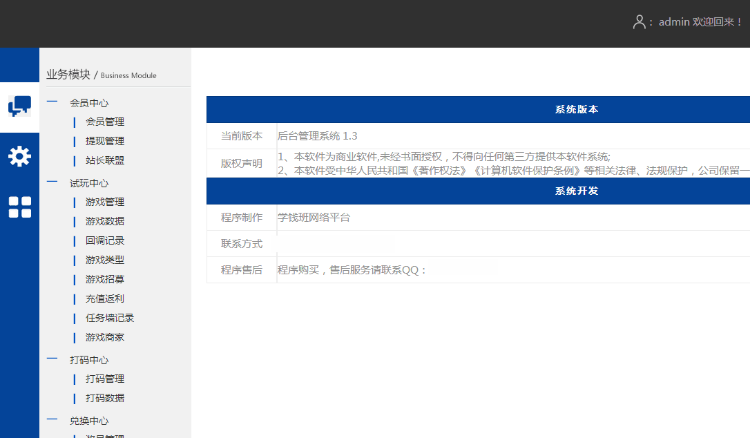Collapse the 试玩中心 group

tap(89, 183)
